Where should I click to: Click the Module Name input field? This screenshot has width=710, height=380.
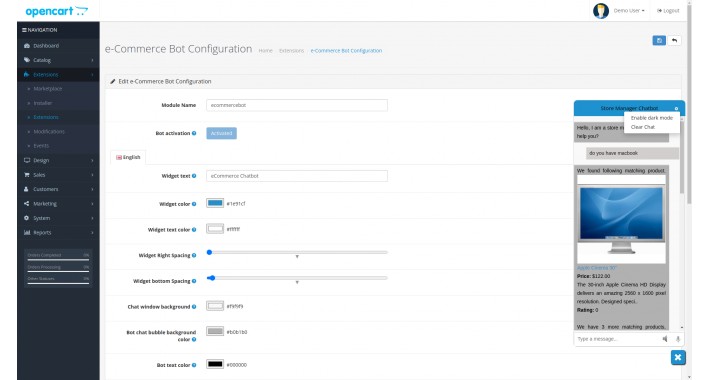coord(297,105)
